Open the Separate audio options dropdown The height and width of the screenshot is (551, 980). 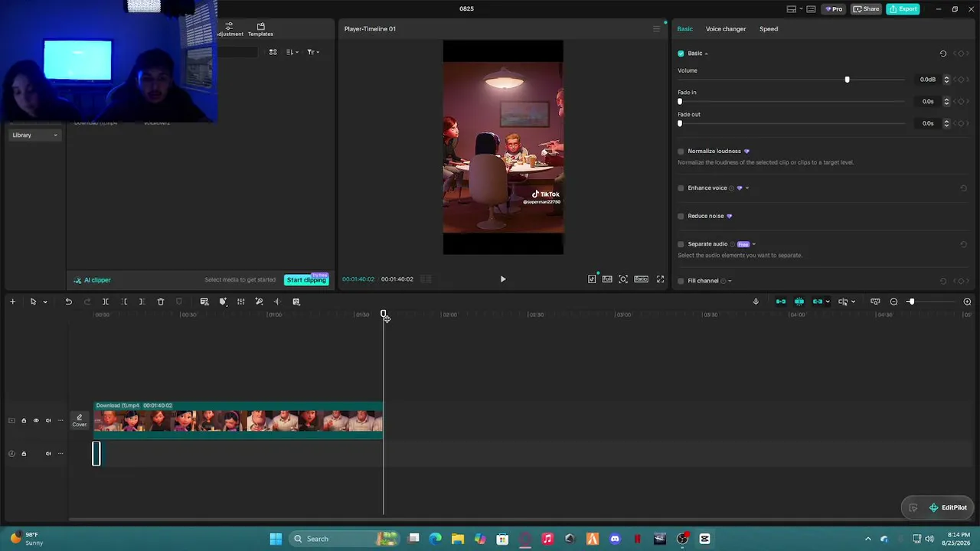tap(753, 244)
